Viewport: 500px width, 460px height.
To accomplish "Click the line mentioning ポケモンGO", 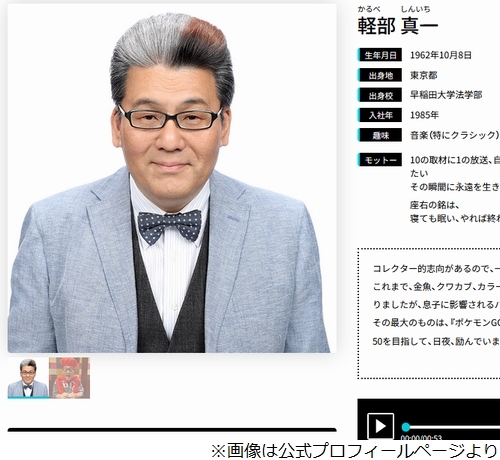I will coord(436,323).
